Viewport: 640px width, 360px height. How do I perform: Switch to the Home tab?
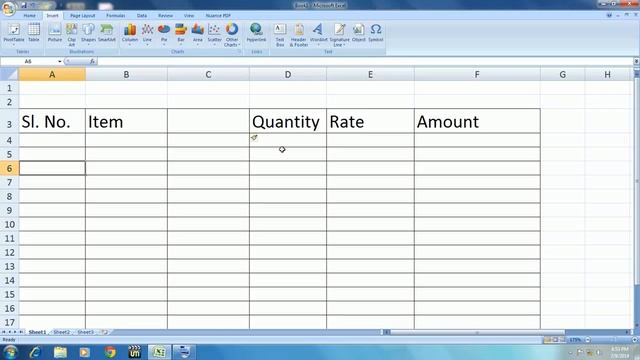(29, 16)
